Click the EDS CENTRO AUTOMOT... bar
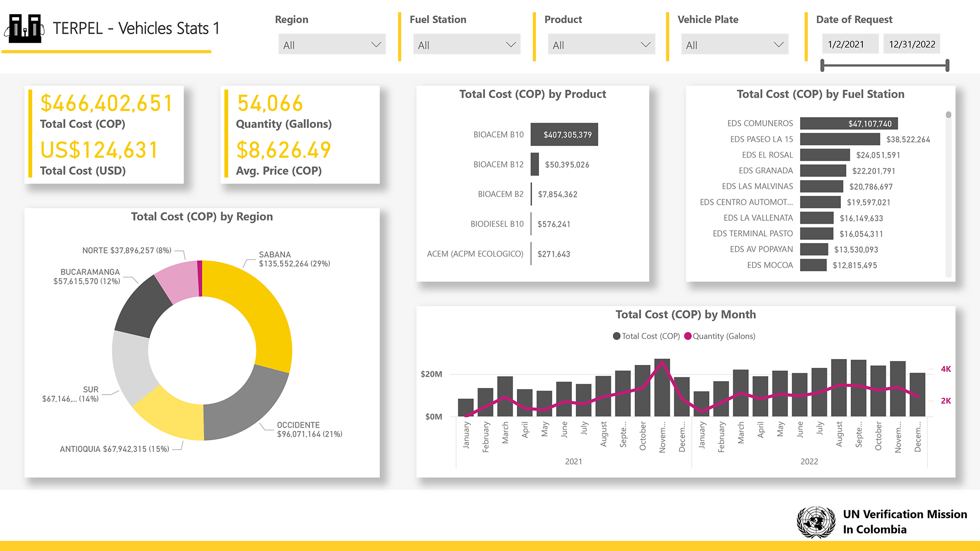 [820, 202]
